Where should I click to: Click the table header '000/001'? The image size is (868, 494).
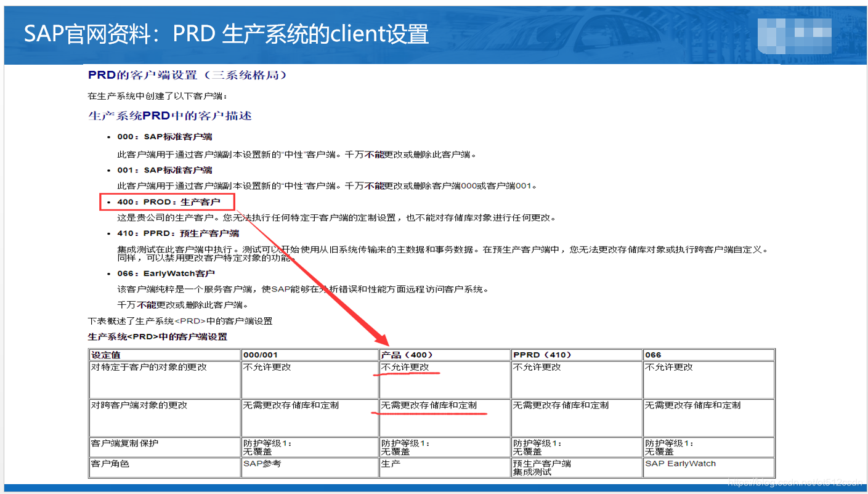tap(262, 355)
